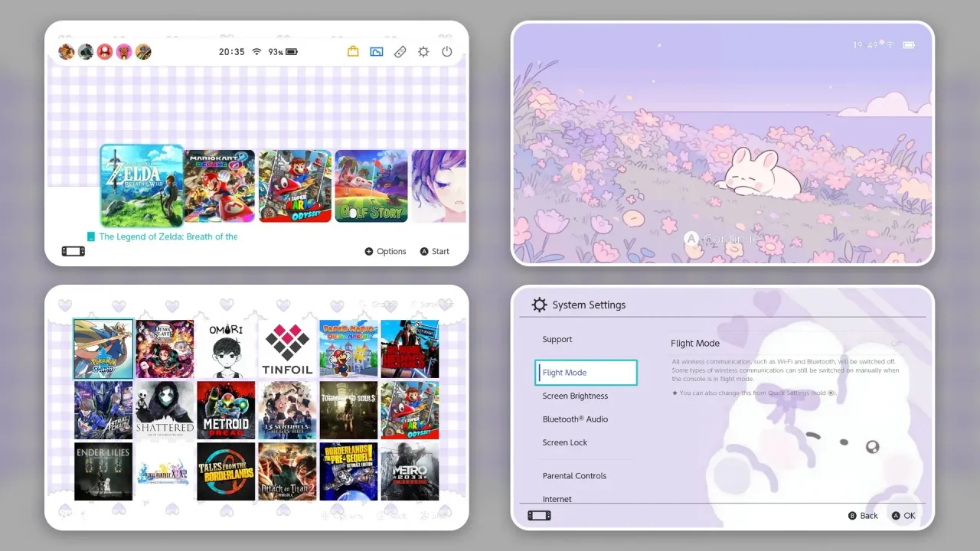Viewport: 980px width, 551px height.
Task: Select the Golf Story tile
Action: [x=371, y=186]
